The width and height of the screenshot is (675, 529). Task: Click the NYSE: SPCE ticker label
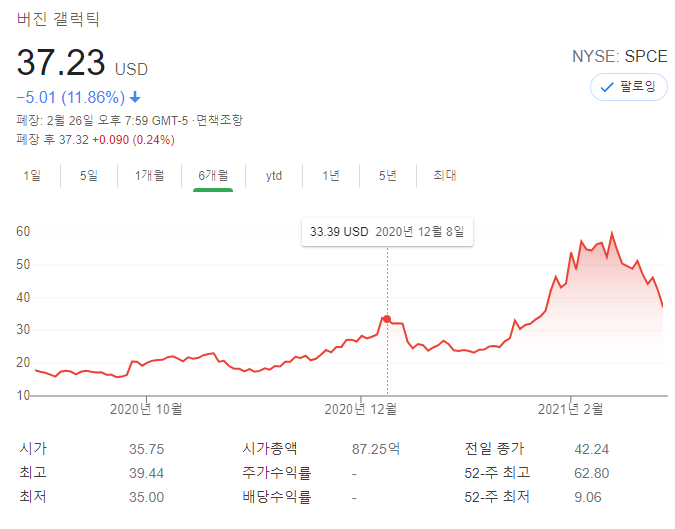pos(619,56)
